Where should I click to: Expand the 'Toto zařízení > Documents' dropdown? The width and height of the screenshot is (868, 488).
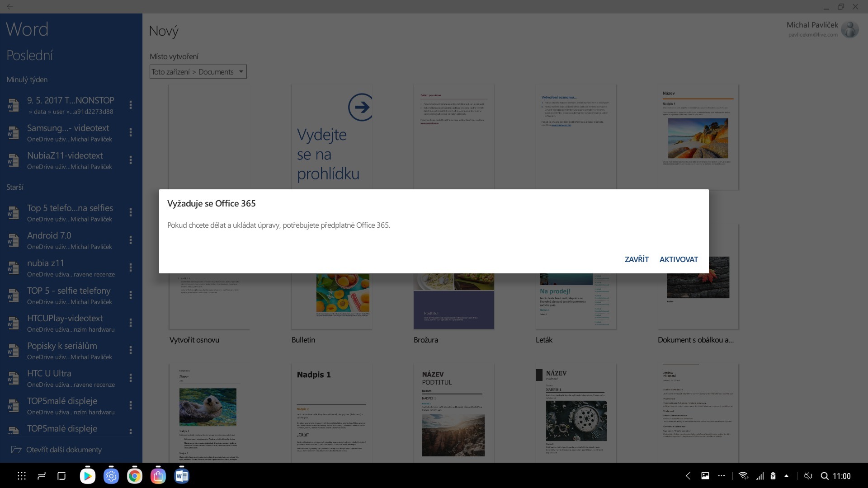point(241,71)
